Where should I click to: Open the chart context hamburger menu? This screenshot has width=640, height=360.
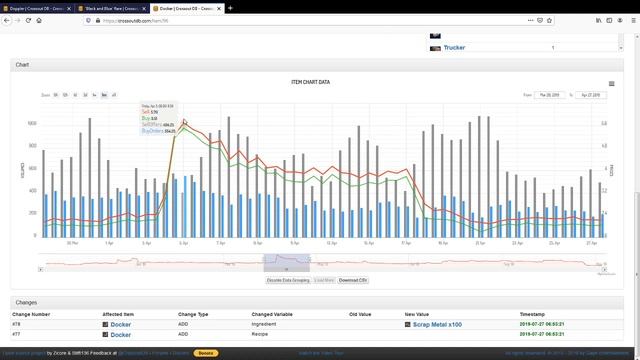click(x=611, y=84)
